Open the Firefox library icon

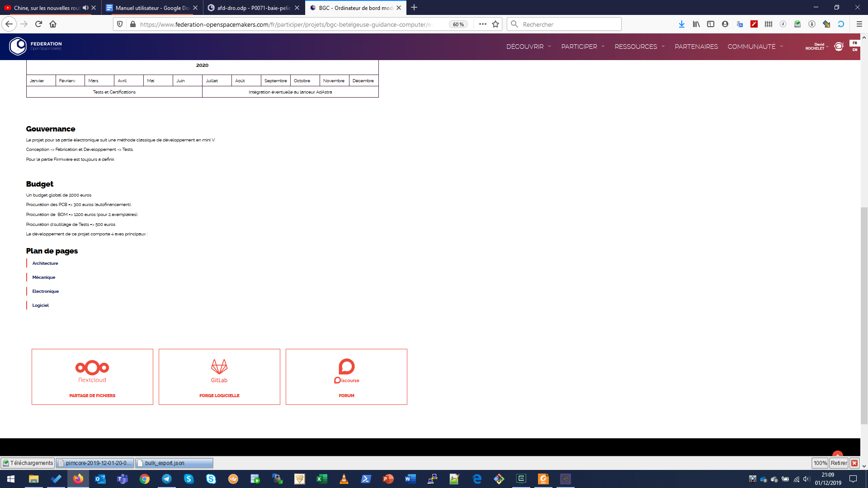click(696, 24)
